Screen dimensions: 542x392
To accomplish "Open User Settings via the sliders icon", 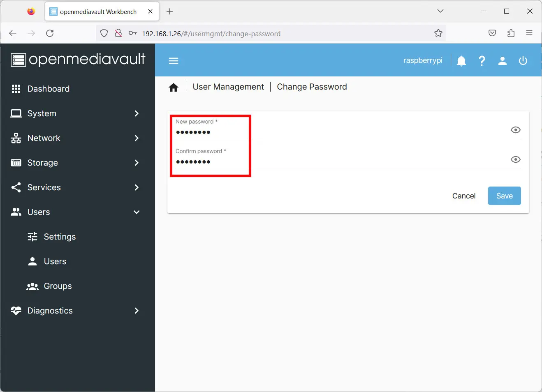I will pyautogui.click(x=59, y=237).
